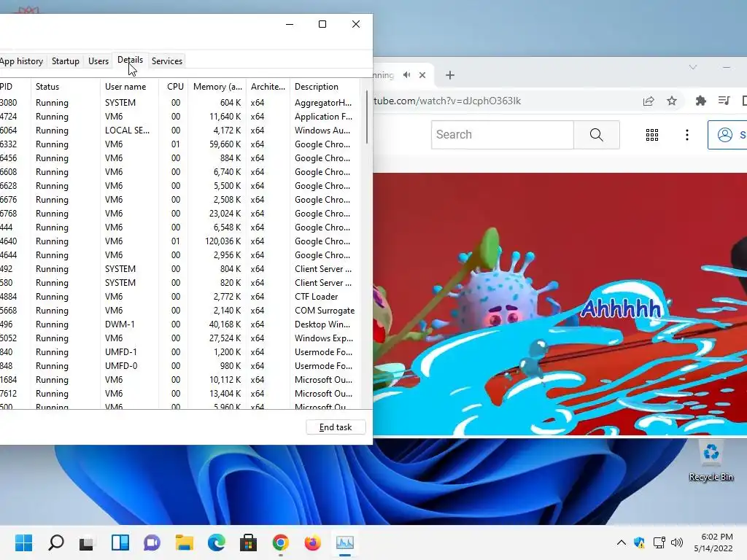Move the Task Manager vertical scrollbar thumb
Image resolution: width=747 pixels, height=560 pixels.
[367, 117]
